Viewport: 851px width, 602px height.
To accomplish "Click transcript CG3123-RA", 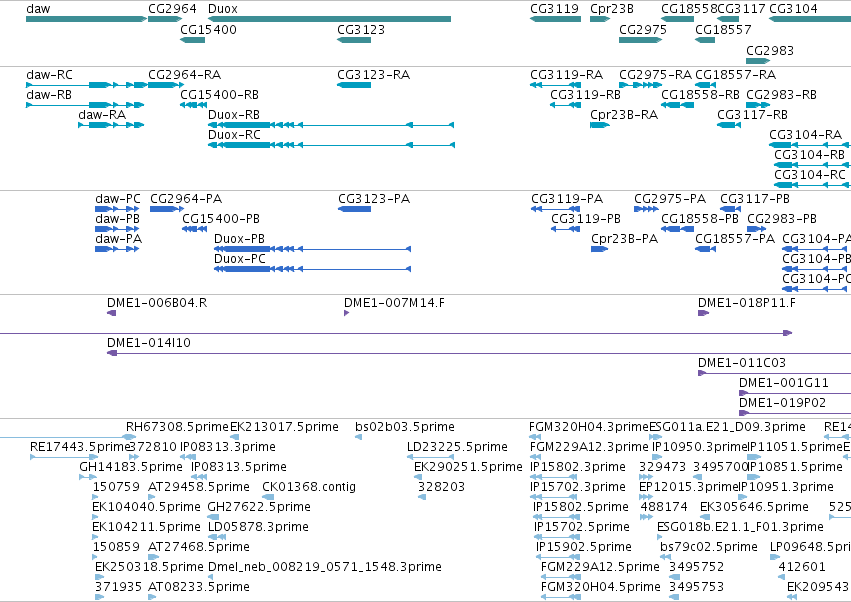I will 354,85.
